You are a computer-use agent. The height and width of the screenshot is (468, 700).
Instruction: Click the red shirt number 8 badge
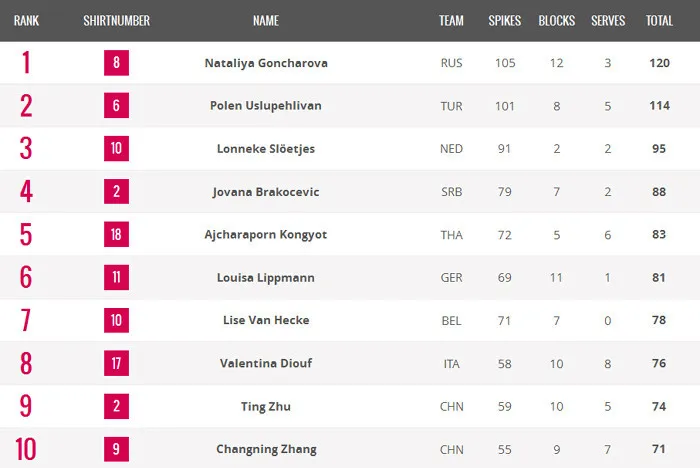(117, 63)
